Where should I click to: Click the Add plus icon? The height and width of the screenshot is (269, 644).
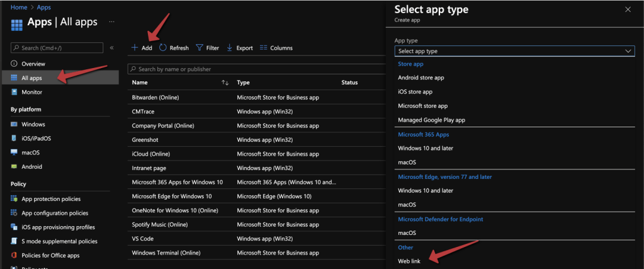tap(134, 48)
